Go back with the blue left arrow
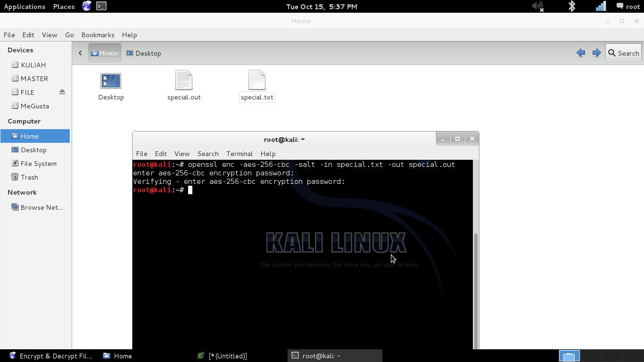Image resolution: width=644 pixels, height=362 pixels. [x=581, y=53]
